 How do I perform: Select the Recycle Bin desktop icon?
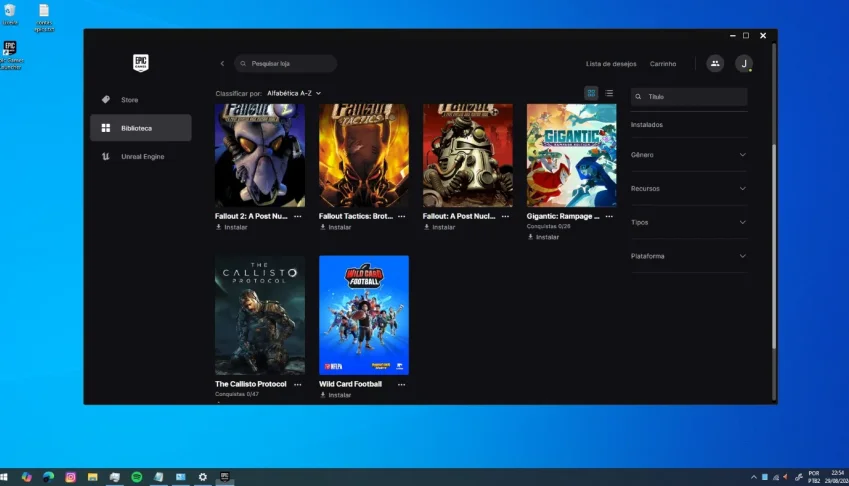(10, 14)
